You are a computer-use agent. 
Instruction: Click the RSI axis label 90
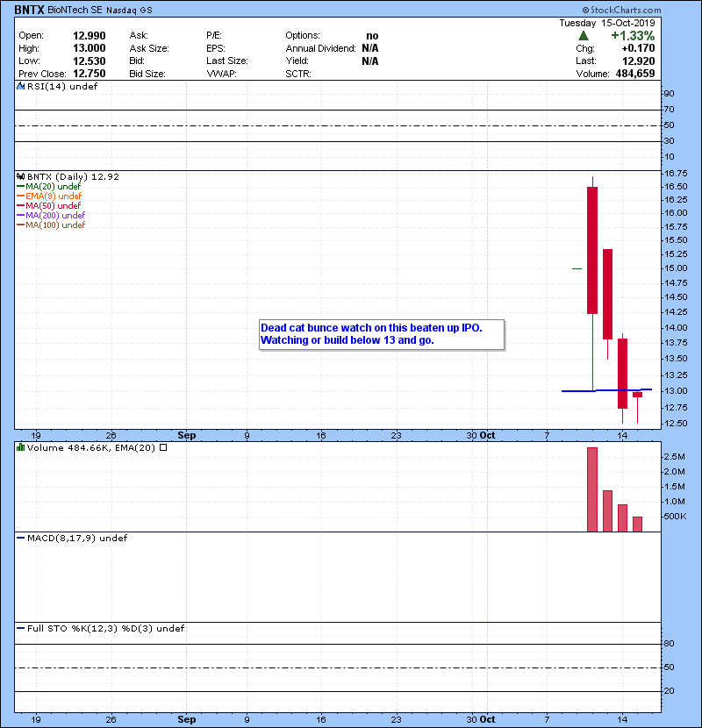point(669,94)
